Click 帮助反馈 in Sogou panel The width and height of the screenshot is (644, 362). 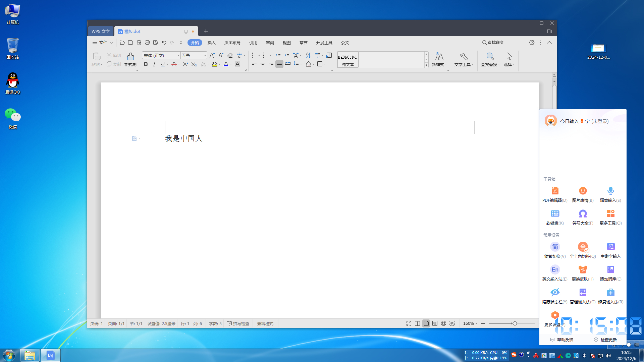pyautogui.click(x=562, y=340)
